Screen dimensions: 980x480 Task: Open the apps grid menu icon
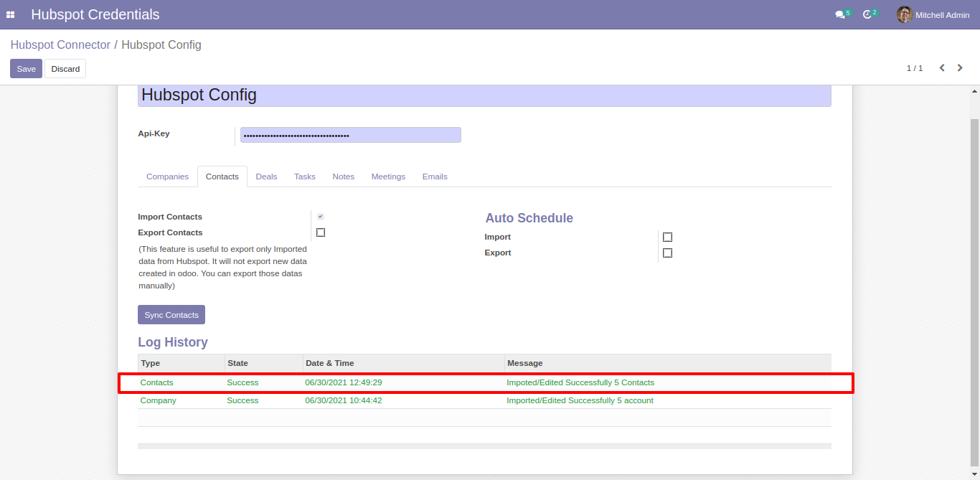point(11,14)
